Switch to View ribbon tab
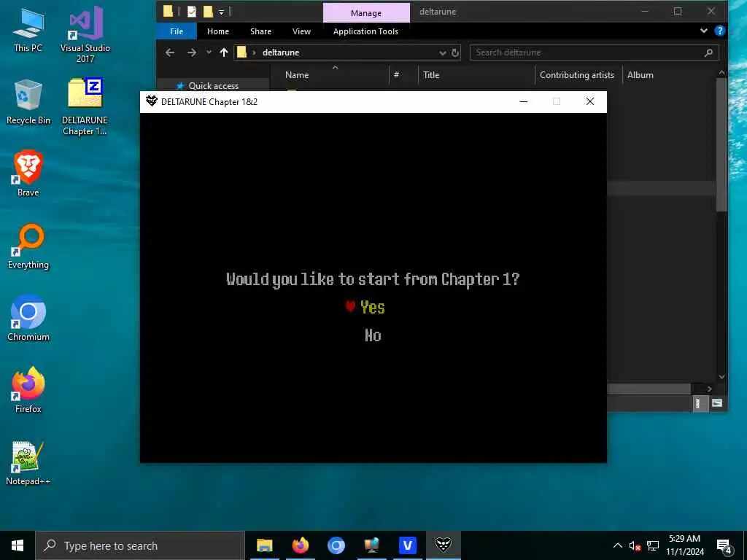This screenshot has height=560, width=747. 301,31
